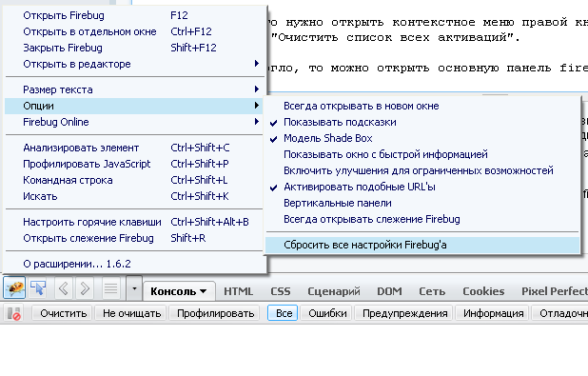Open the Pixel Perfect tab
This screenshot has height=376, width=588.
(555, 291)
